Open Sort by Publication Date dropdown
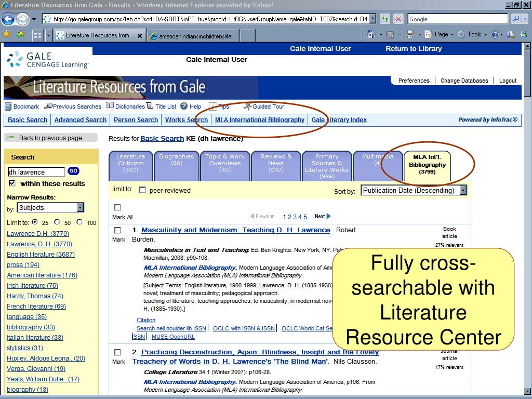This screenshot has height=399, width=532. [414, 190]
